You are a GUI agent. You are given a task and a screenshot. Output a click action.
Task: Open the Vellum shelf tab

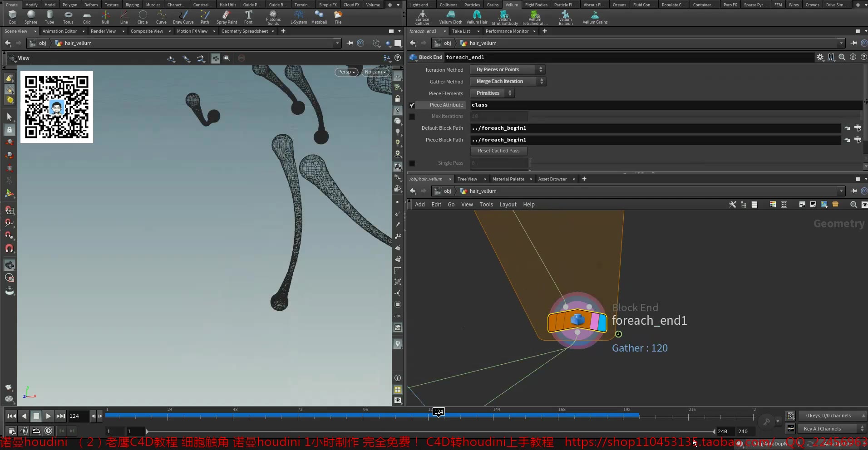point(511,5)
